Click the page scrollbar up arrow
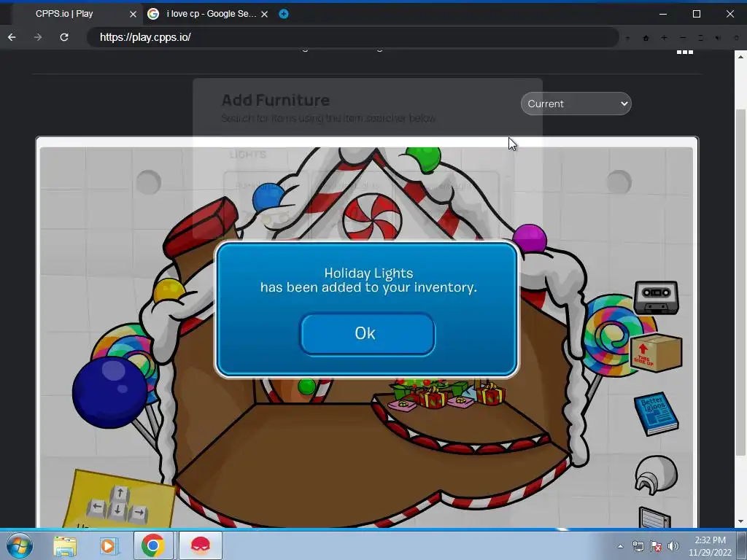This screenshot has height=560, width=747. tap(740, 56)
